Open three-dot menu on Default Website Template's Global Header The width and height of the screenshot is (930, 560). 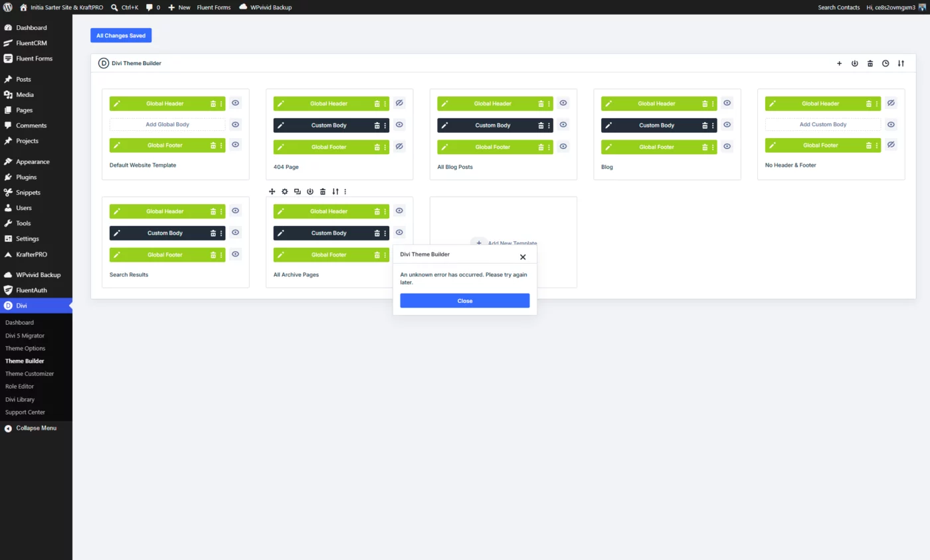click(221, 104)
